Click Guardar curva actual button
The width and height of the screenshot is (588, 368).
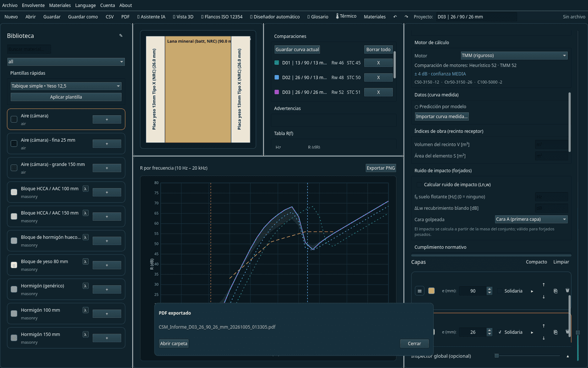[x=297, y=50]
